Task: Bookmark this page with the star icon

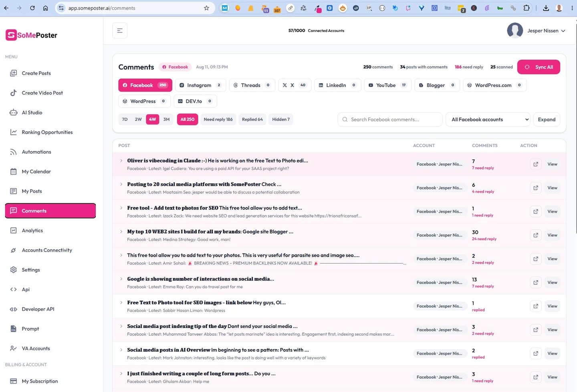Action: tap(206, 8)
